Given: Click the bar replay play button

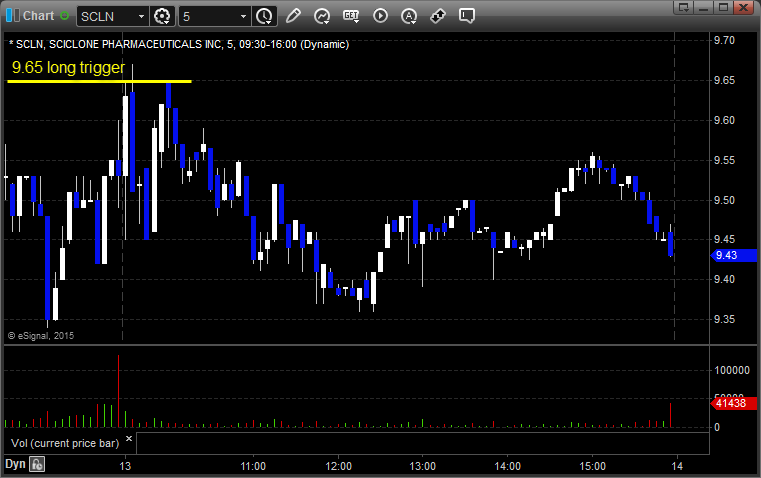Looking at the screenshot, I should tap(380, 16).
